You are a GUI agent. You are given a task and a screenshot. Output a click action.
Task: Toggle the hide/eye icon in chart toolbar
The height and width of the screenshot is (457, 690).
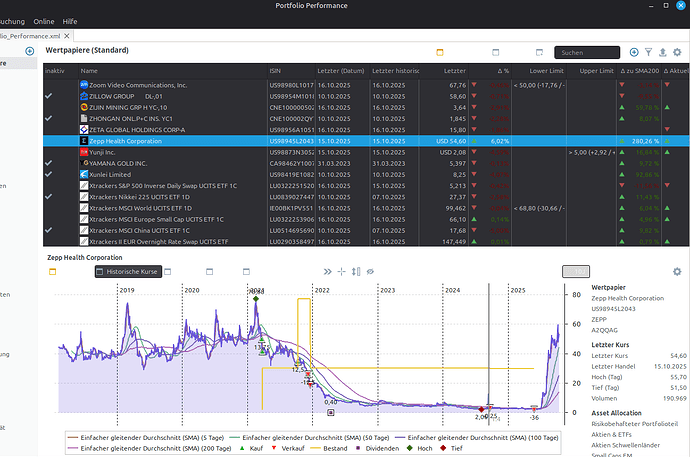click(x=370, y=272)
